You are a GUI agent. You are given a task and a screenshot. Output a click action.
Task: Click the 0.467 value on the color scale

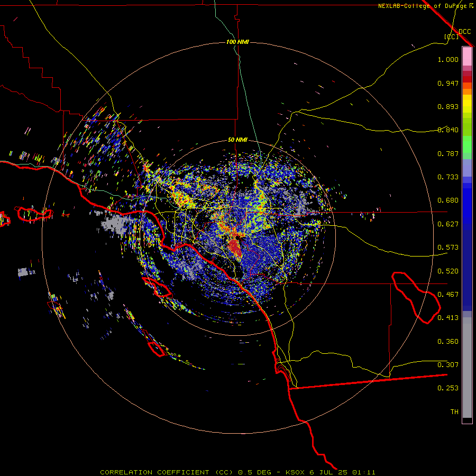click(448, 295)
